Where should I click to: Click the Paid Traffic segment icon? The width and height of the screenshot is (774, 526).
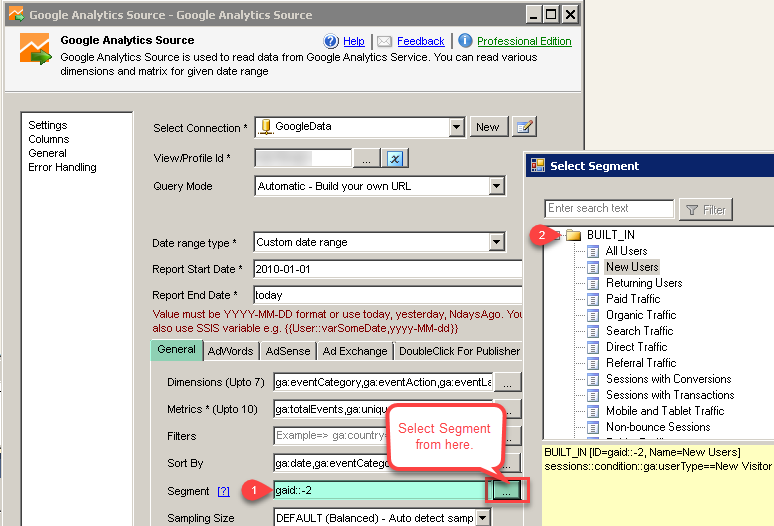(593, 300)
